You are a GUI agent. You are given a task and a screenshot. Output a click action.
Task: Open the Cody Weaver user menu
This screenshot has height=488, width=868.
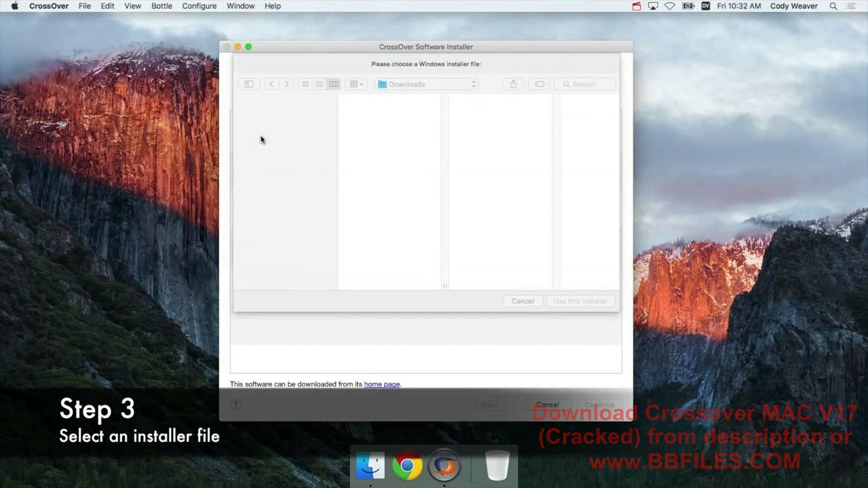[793, 6]
